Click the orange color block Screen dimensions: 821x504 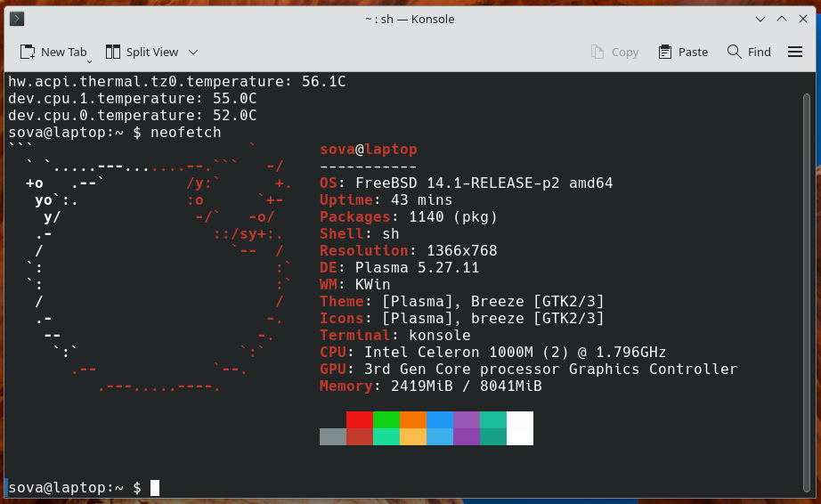pyautogui.click(x=413, y=419)
